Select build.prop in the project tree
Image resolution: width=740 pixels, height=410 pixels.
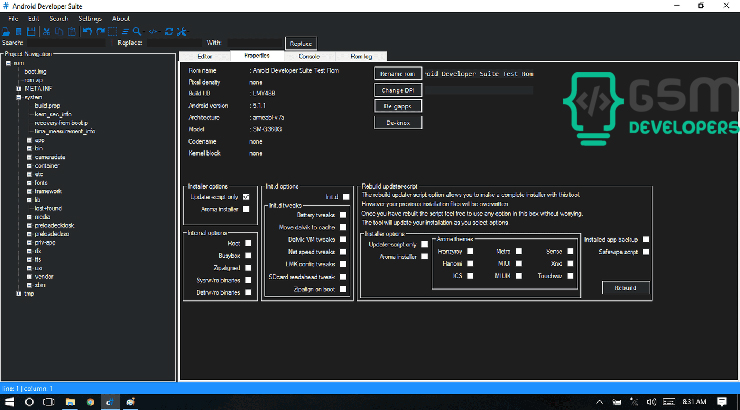[x=47, y=106]
